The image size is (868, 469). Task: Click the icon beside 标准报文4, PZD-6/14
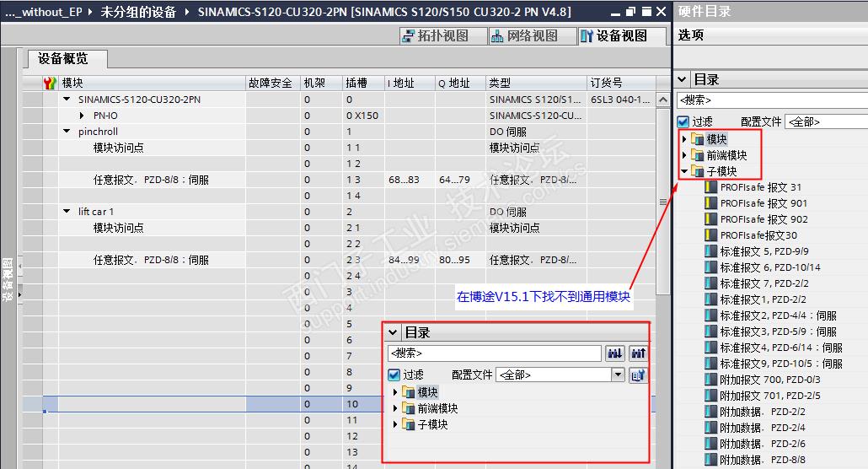710,348
